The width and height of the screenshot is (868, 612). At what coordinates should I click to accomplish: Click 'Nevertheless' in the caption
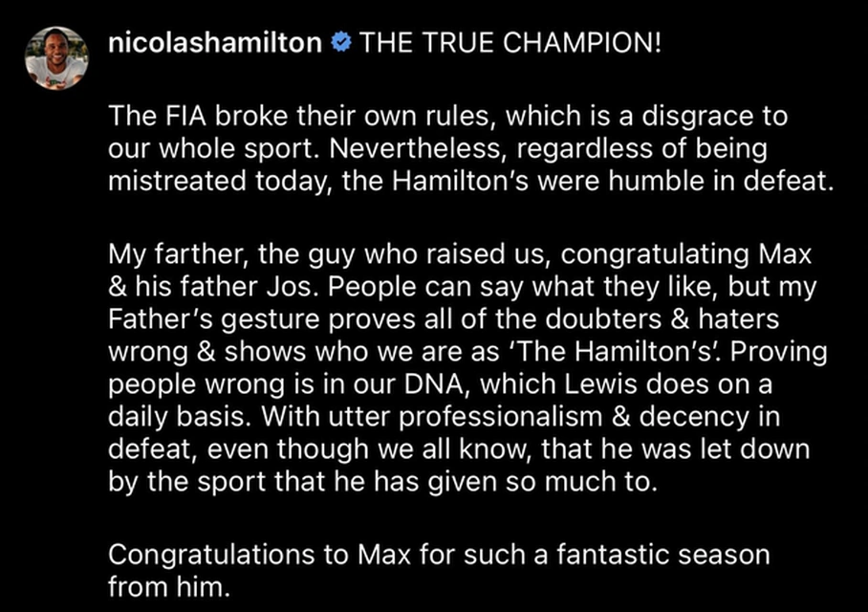point(419,148)
